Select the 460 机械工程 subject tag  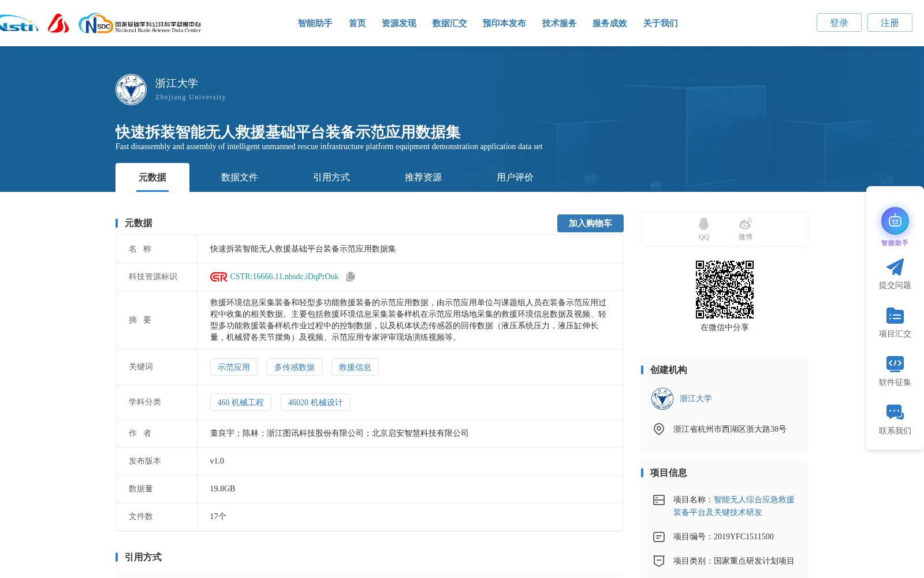click(241, 402)
